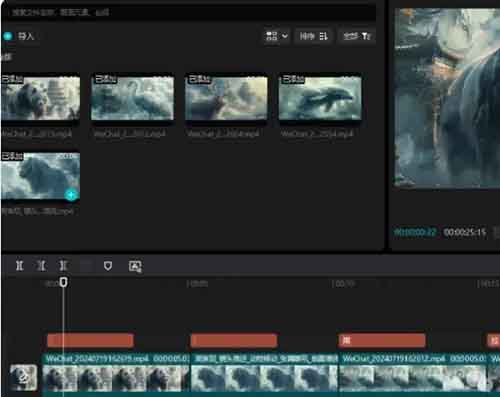Open the 排序 sort dropdown

tap(313, 36)
